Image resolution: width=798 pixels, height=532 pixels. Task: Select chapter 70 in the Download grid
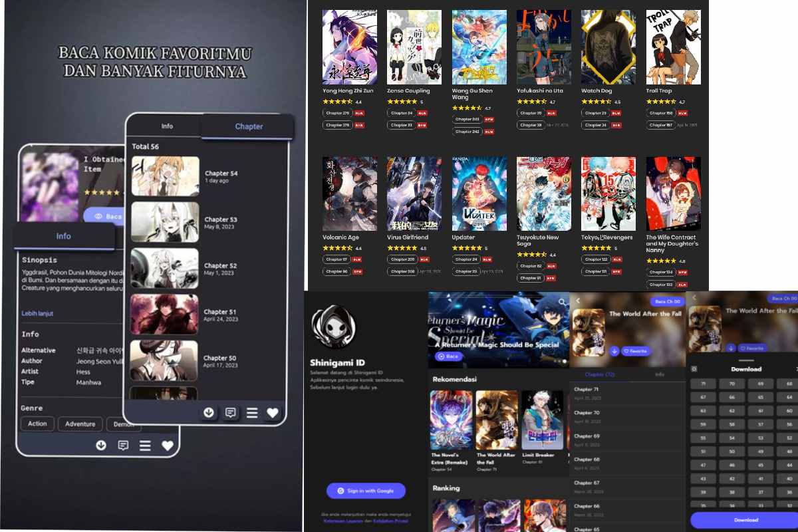(732, 384)
